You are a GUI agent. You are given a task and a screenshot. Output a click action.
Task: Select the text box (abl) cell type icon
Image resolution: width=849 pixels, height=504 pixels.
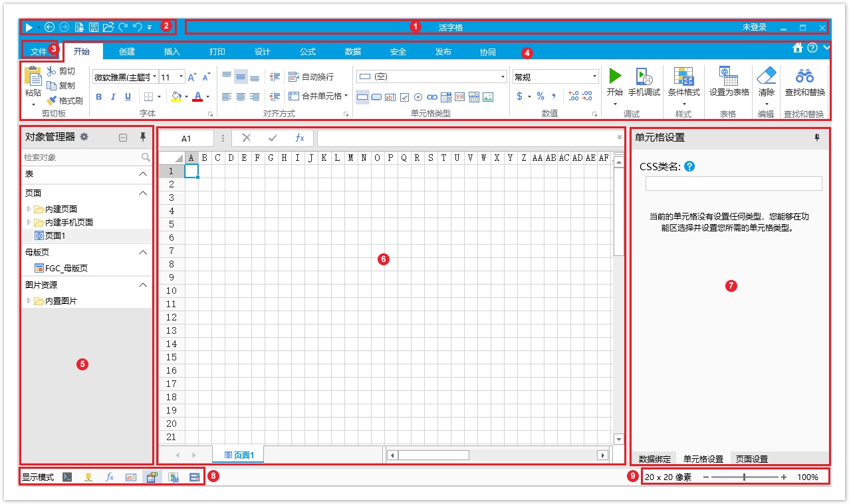click(390, 97)
